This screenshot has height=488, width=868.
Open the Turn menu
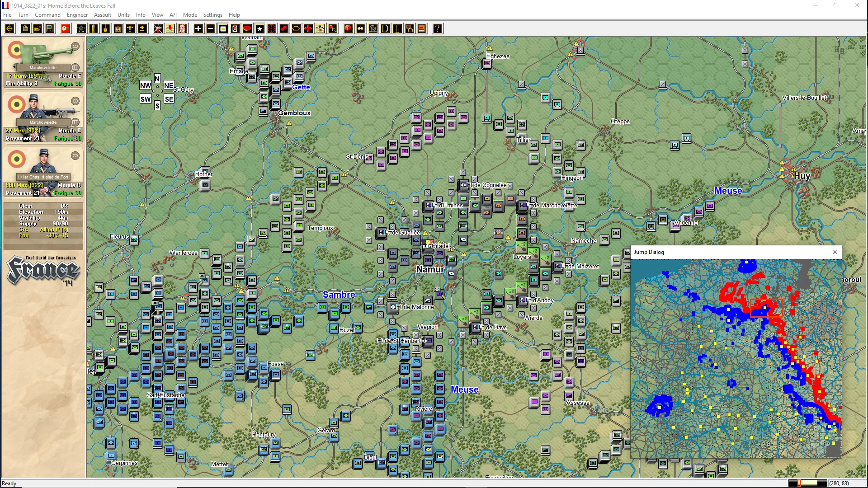23,15
